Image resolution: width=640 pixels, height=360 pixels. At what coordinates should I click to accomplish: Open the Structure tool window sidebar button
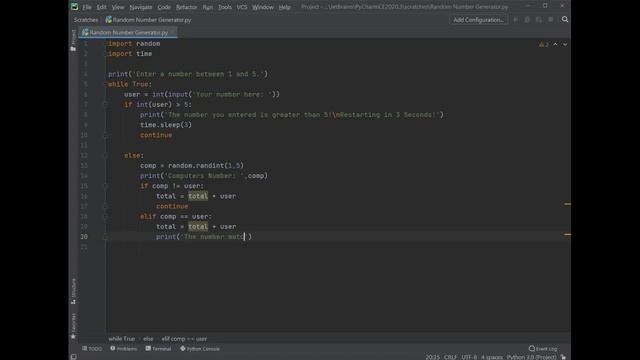73,291
